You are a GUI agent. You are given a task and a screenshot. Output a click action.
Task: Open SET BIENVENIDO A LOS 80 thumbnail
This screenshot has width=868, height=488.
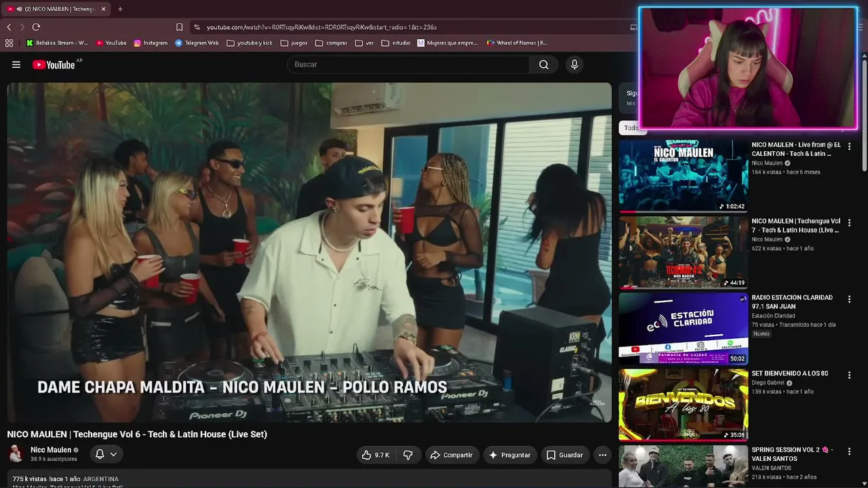point(684,405)
